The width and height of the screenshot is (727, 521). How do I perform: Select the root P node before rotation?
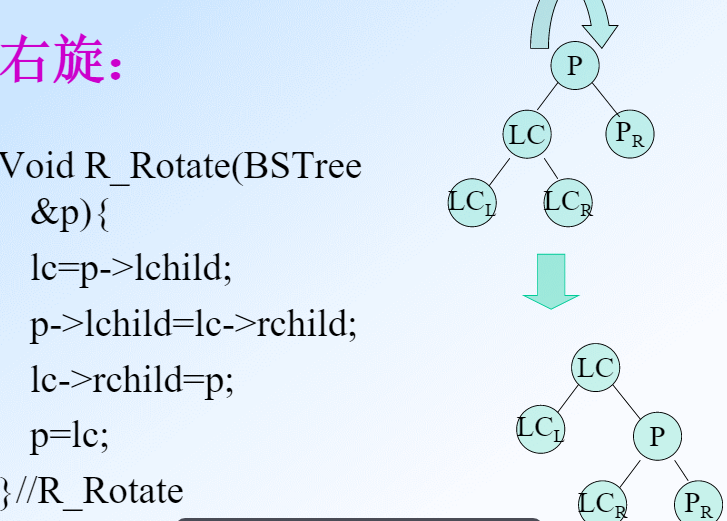574,65
